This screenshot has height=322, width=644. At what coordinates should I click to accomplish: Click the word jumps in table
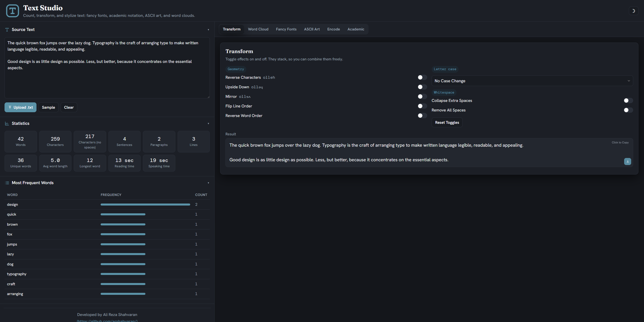click(12, 244)
